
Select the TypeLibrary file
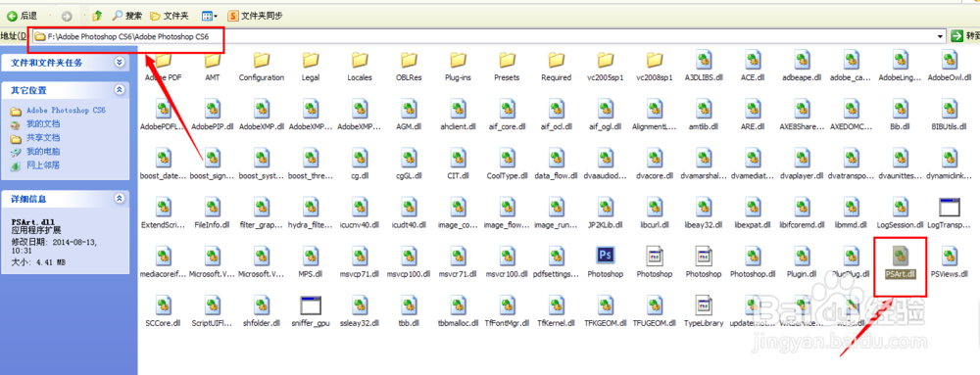pyautogui.click(x=703, y=311)
